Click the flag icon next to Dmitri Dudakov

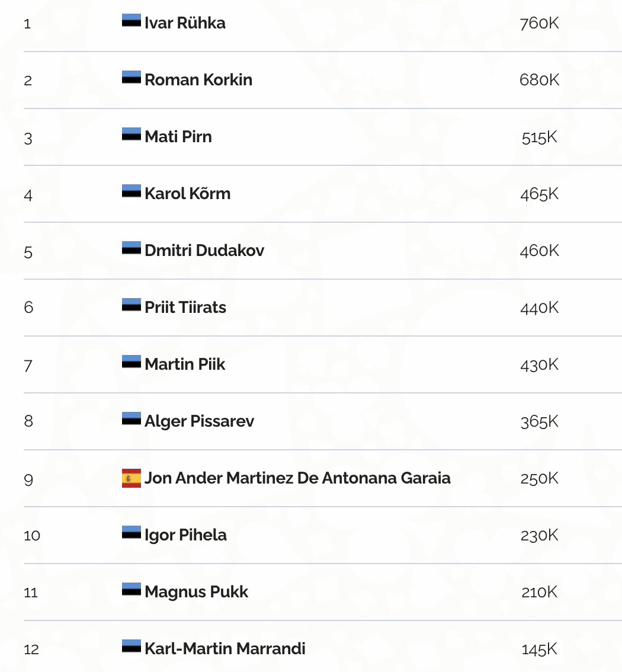pos(131,248)
